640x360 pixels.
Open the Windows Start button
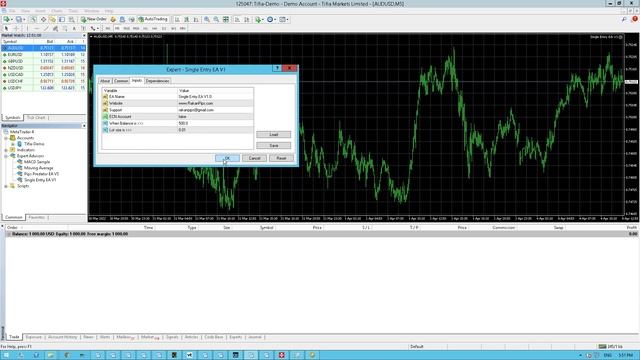click(x=6, y=356)
